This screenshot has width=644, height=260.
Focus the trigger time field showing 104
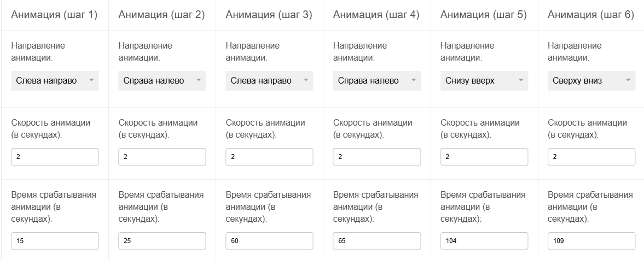click(x=484, y=241)
